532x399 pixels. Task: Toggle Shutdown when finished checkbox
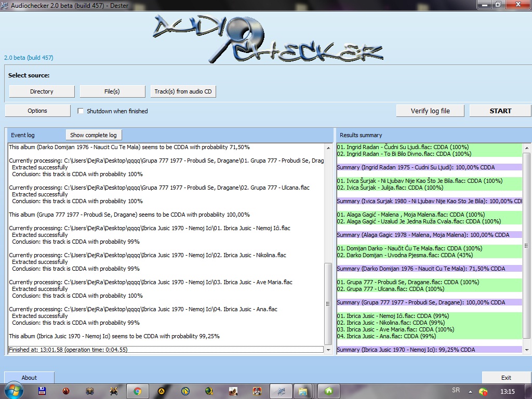[81, 111]
